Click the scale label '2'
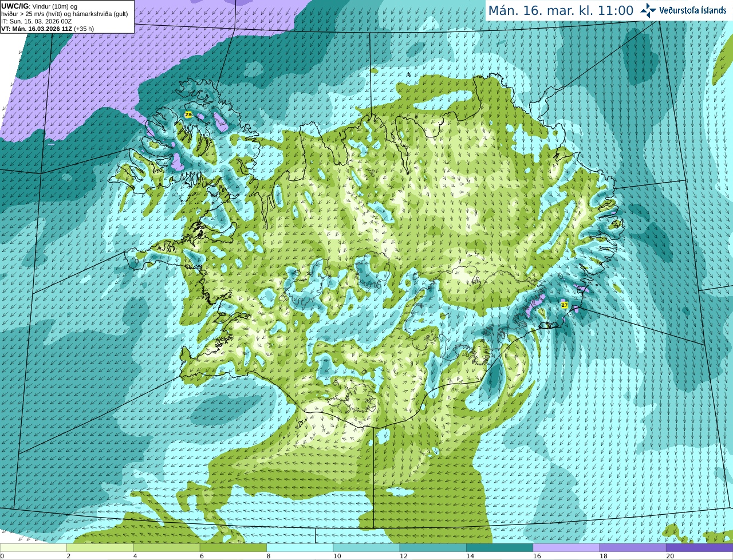This screenshot has height=560, width=733. (x=69, y=556)
